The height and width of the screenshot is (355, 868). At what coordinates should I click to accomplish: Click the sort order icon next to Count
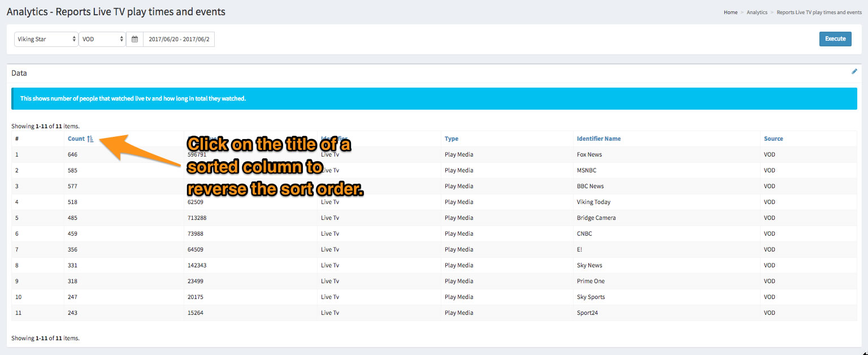coord(90,139)
